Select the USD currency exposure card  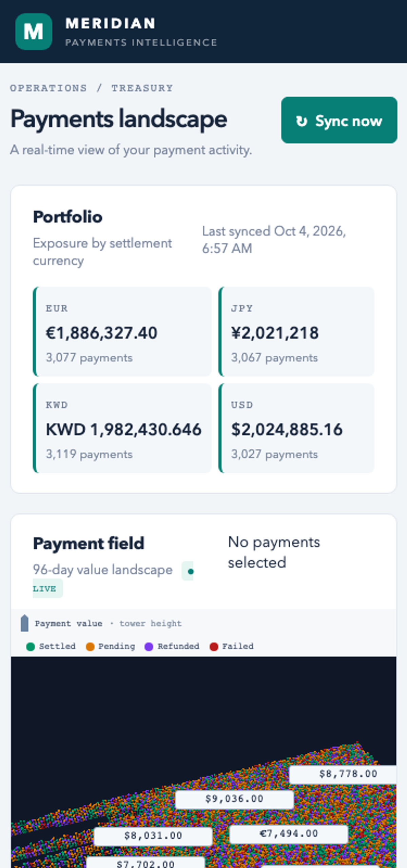(x=296, y=428)
